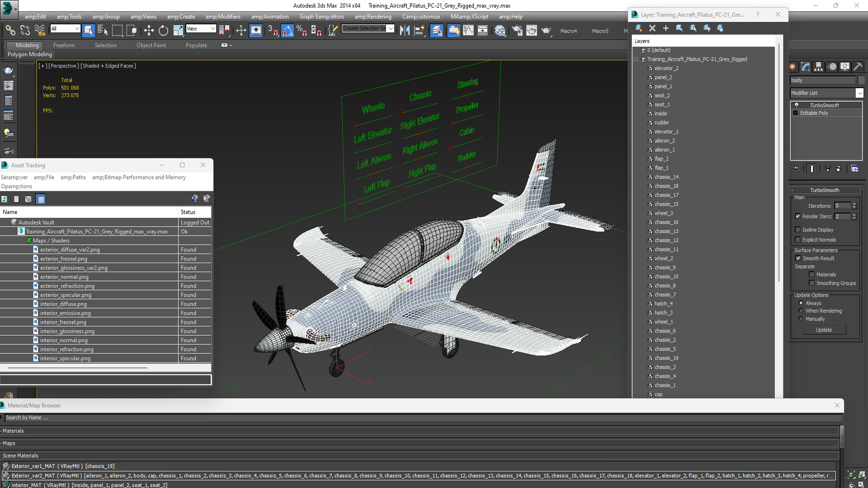Screen dimensions: 868x488
Task: Collapse the Training_Aircraft_Pilatus layer tree
Action: tap(636, 59)
